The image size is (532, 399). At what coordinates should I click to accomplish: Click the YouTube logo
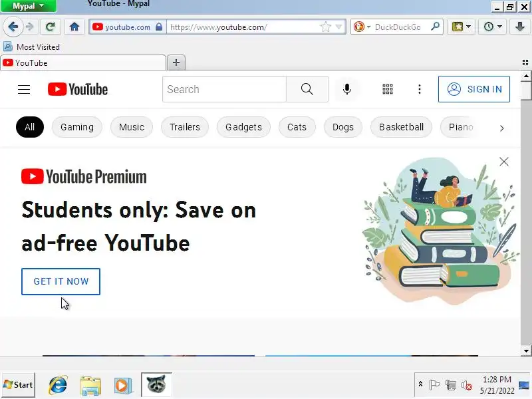[78, 89]
